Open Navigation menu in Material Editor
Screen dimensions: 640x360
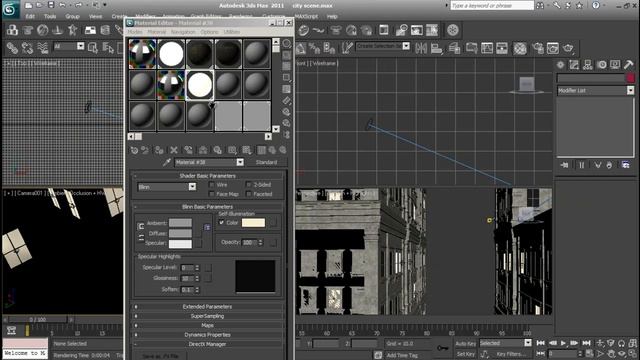coord(183,32)
